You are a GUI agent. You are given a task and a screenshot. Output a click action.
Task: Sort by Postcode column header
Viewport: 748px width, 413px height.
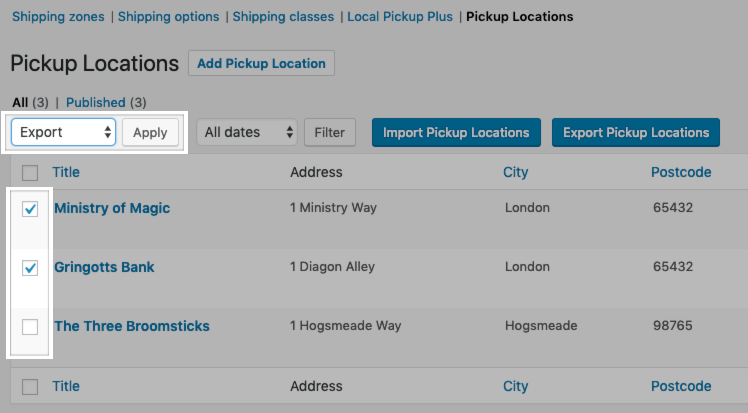coord(681,172)
